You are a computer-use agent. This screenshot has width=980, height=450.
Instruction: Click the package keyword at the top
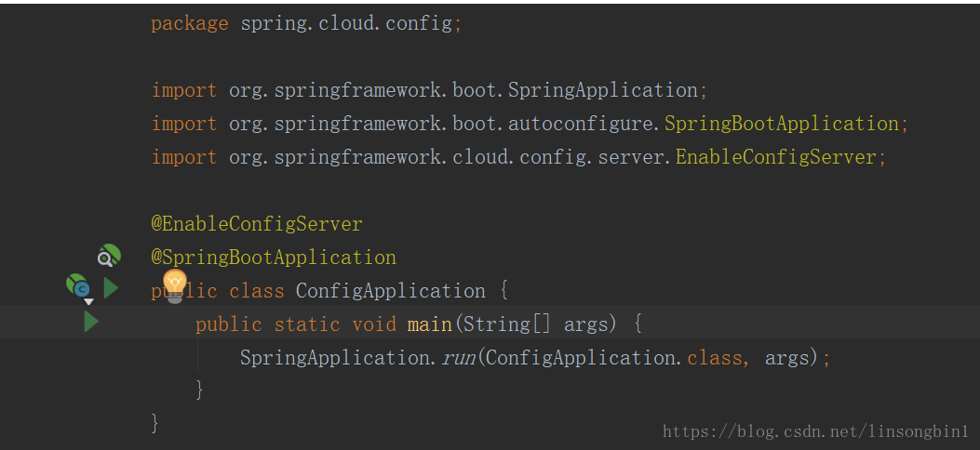[190, 24]
